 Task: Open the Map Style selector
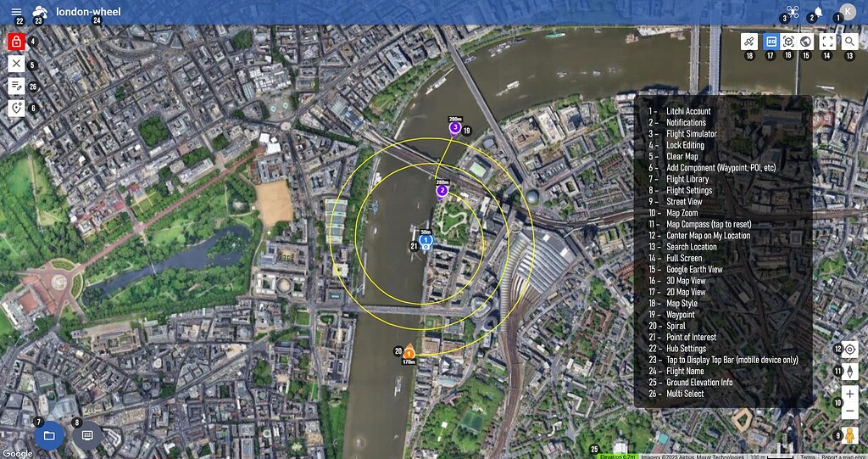click(x=749, y=42)
